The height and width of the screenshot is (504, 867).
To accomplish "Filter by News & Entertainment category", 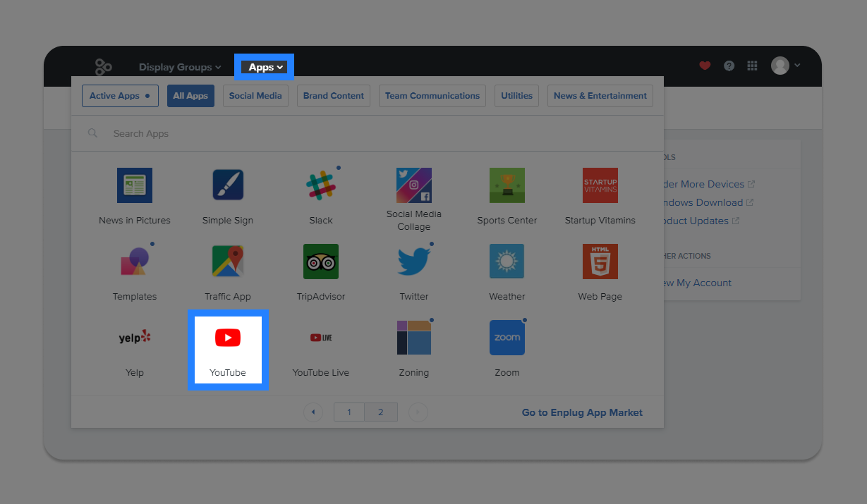I will click(600, 96).
